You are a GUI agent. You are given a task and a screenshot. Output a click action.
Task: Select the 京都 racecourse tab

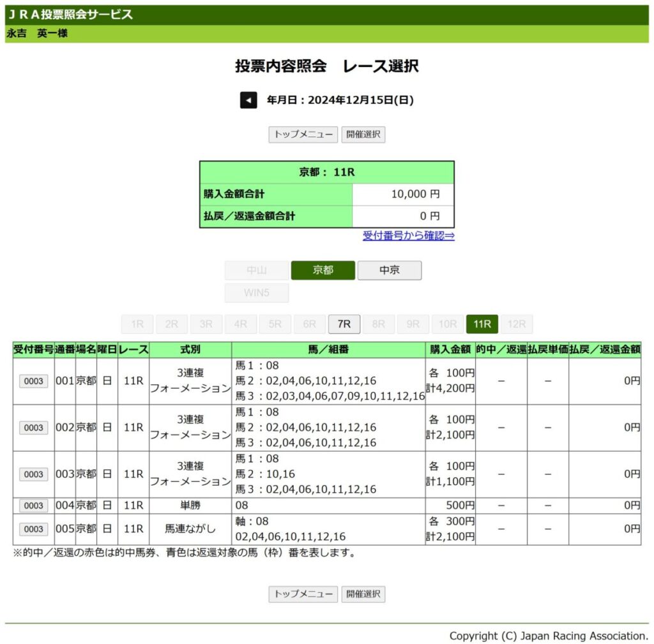point(323,270)
